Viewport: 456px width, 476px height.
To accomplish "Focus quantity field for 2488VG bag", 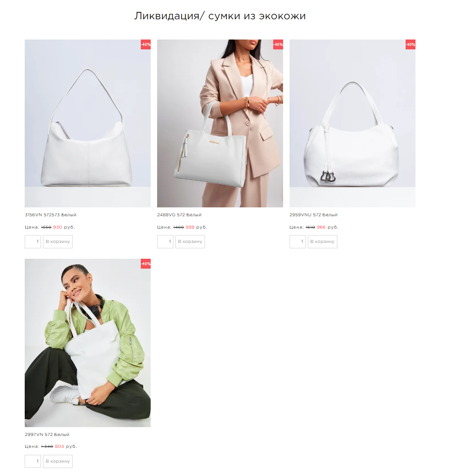I will pos(166,241).
